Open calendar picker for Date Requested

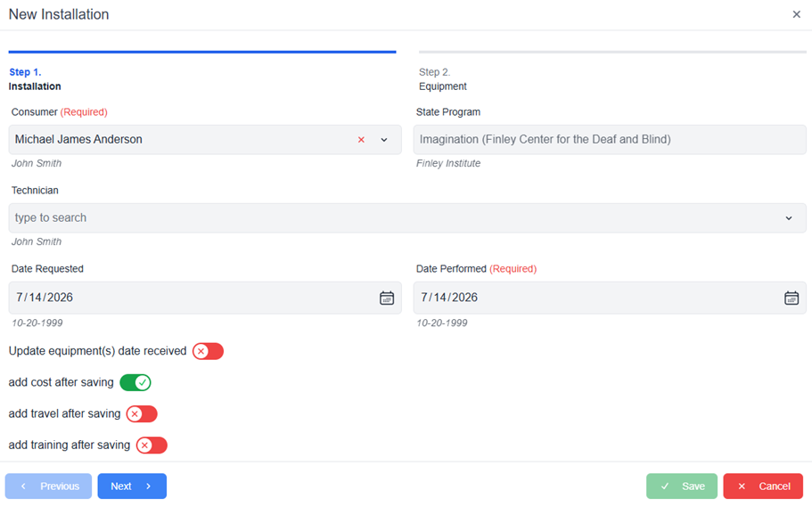click(x=386, y=298)
